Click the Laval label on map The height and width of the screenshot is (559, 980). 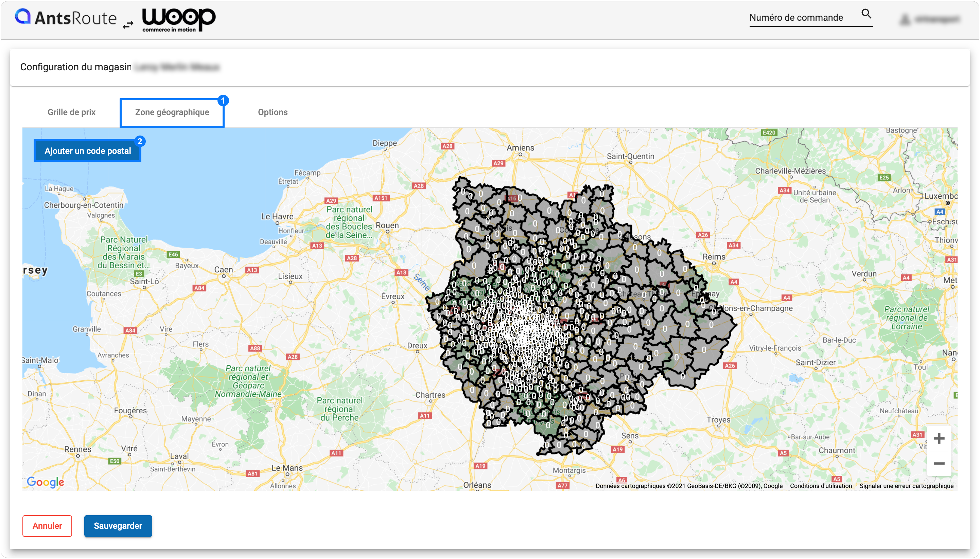tap(179, 456)
